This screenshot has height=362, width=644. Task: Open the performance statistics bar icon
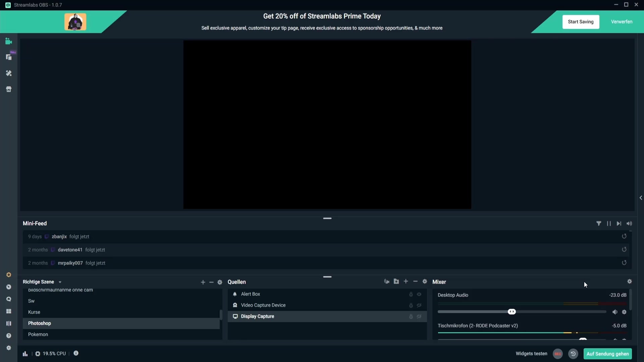pos(25,354)
